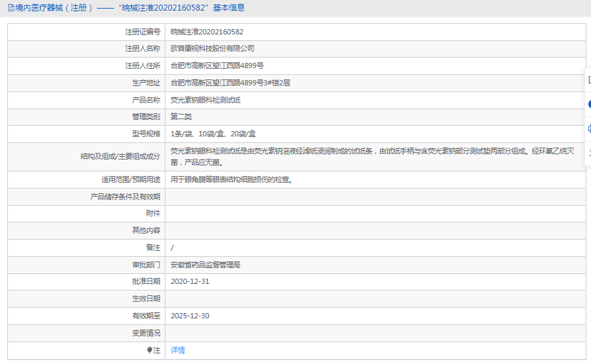The image size is (591, 364).
Task: Click the lightbulb icon beside 注 label
Action: [150, 350]
